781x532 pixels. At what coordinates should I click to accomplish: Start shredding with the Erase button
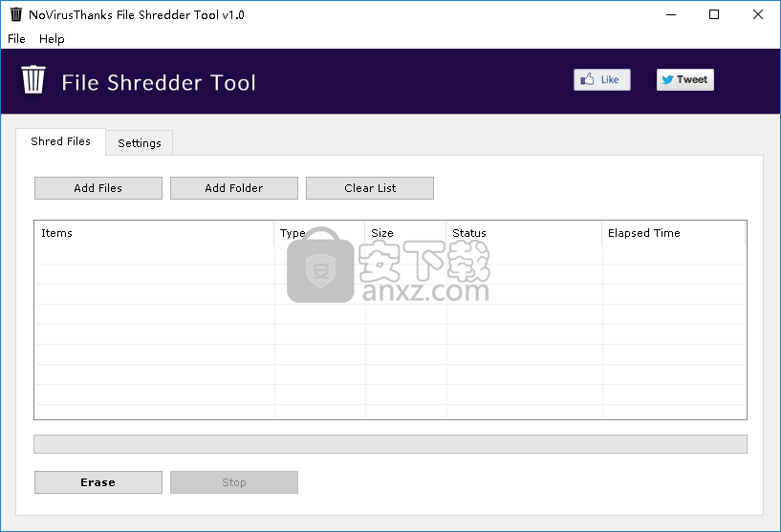[x=98, y=482]
